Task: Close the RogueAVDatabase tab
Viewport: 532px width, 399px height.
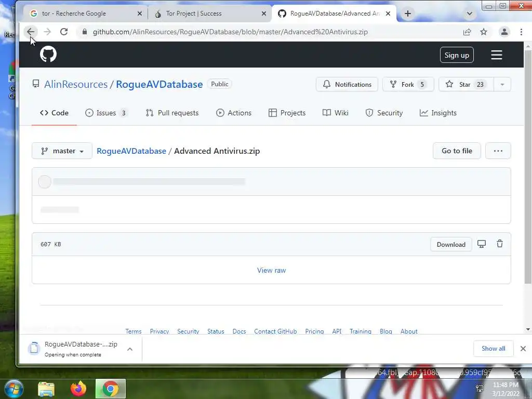Action: click(x=388, y=14)
